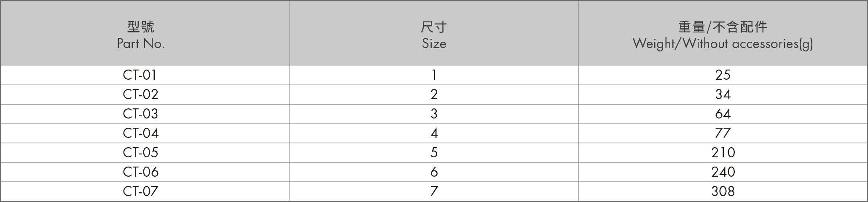Screen dimensions: 868x202
Task: Click the weight value 34
Action: pos(723,94)
